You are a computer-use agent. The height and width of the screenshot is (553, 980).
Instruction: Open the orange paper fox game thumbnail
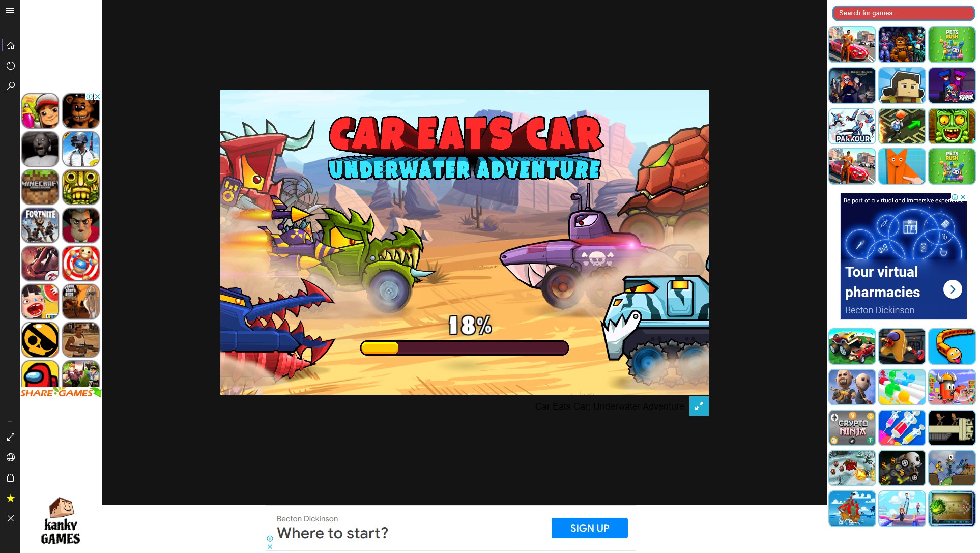point(902,166)
